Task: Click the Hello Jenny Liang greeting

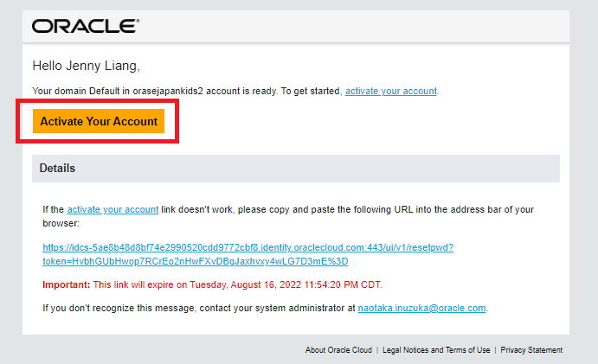Action: click(86, 65)
